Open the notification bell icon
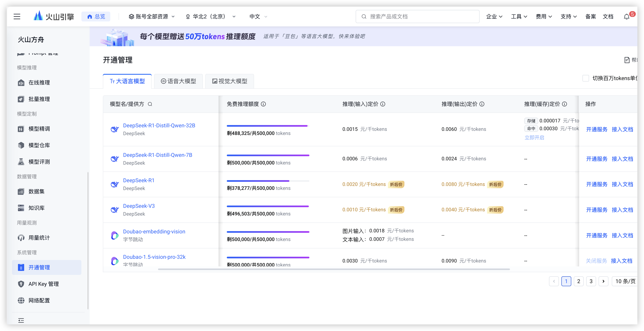The width and height of the screenshot is (644, 331). pos(626,17)
